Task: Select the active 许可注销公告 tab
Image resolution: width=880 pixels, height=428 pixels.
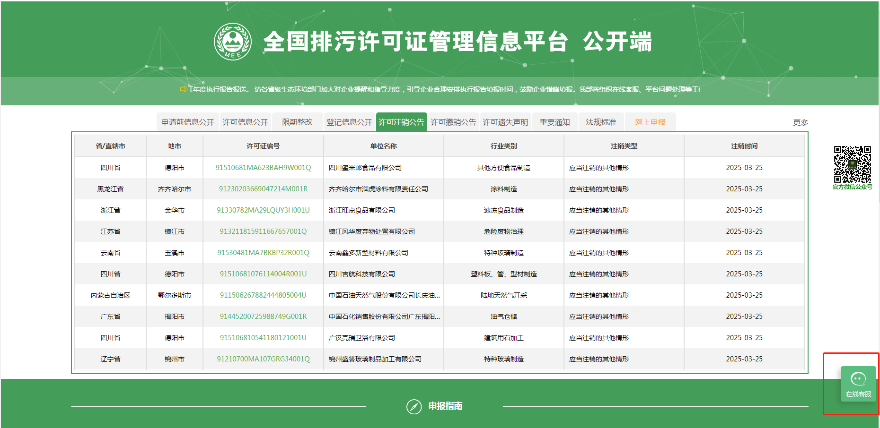Action: (401, 122)
